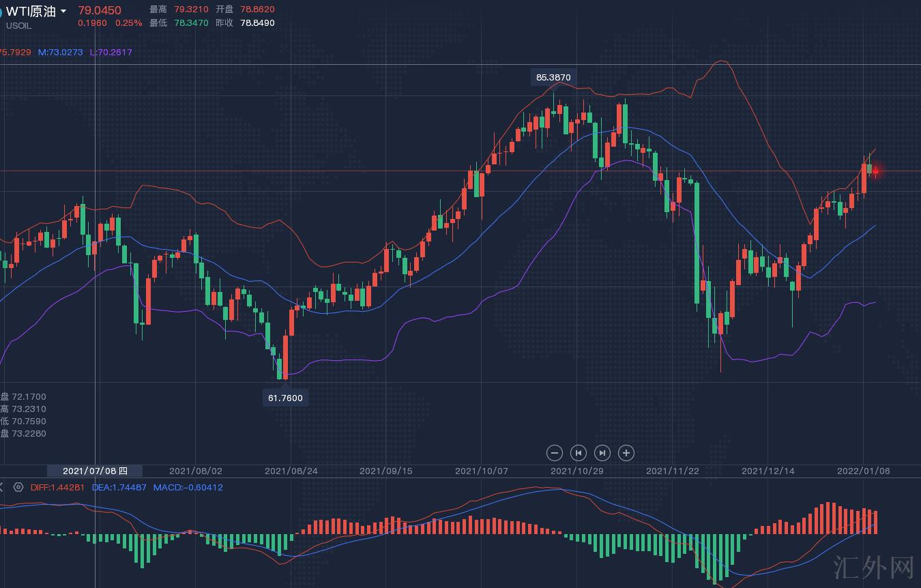Screen dimensions: 921x588
Task: Click the WTI原油 instrument name
Action: pos(31,12)
